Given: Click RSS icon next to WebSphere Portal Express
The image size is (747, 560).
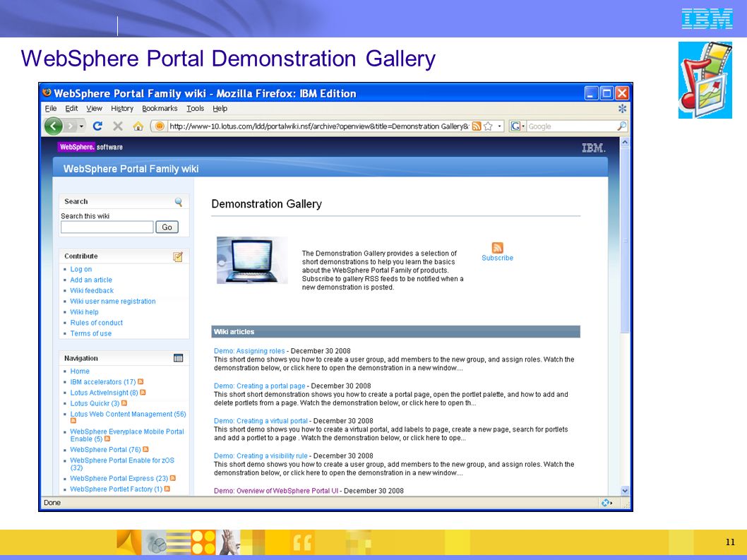Looking at the screenshot, I should (173, 477).
